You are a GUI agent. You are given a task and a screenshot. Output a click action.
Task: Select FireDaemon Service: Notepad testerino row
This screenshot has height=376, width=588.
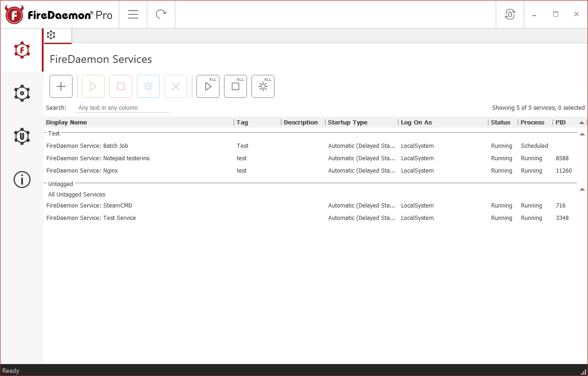point(311,158)
